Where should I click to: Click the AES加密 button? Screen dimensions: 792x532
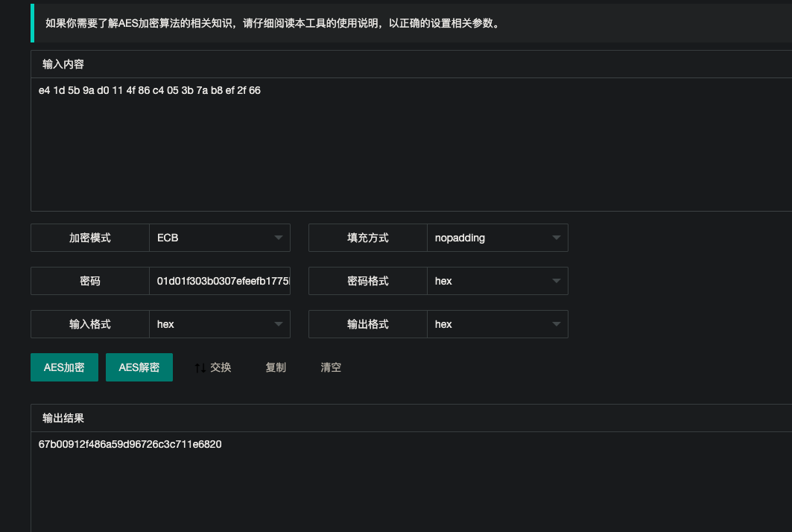(x=64, y=367)
